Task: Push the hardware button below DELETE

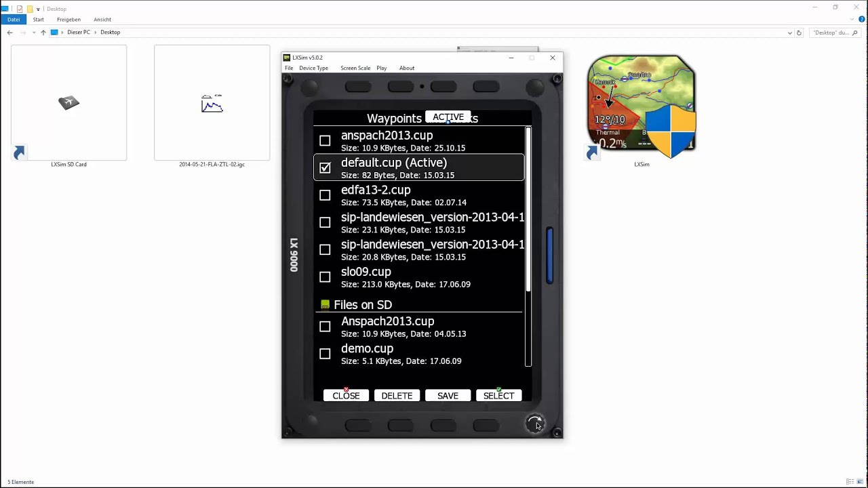Action: pos(401,425)
